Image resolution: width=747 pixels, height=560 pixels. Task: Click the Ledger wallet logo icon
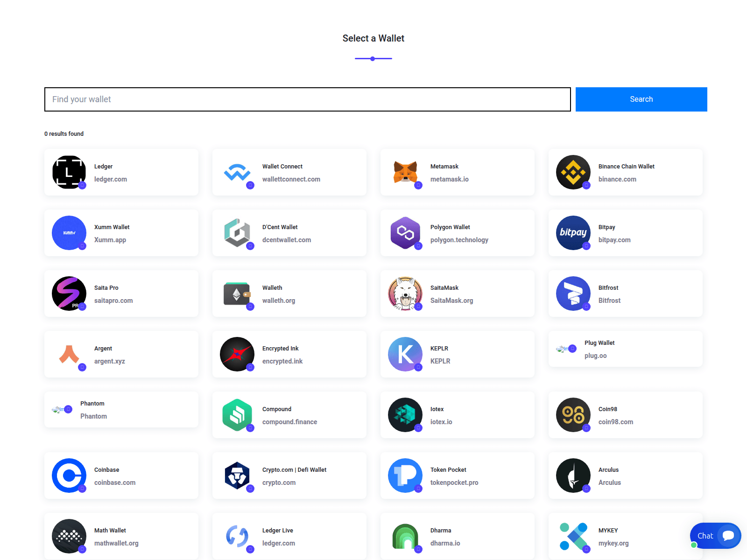coord(69,172)
